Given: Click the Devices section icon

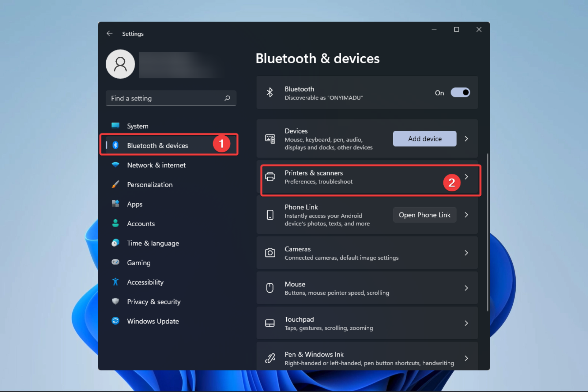Looking at the screenshot, I should 270,139.
